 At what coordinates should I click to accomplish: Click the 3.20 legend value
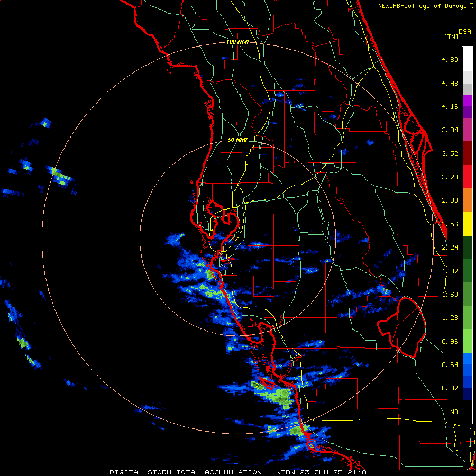click(x=450, y=177)
